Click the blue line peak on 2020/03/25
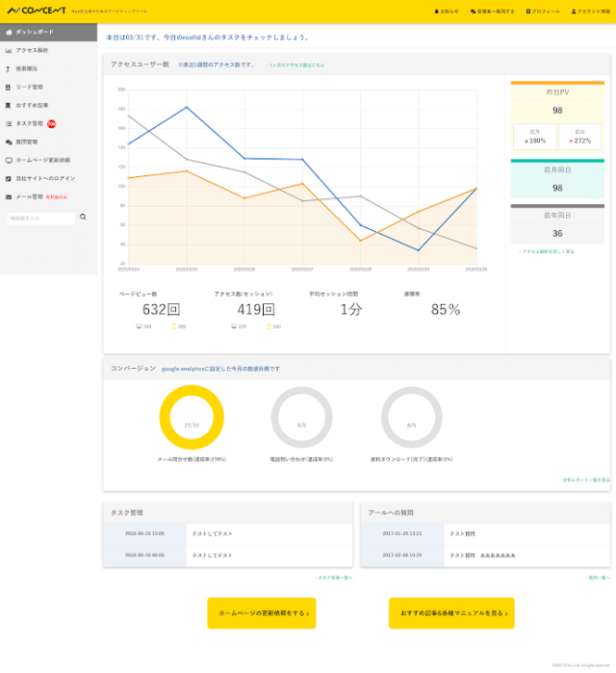Screen dimensions: 616x673 [x=187, y=107]
